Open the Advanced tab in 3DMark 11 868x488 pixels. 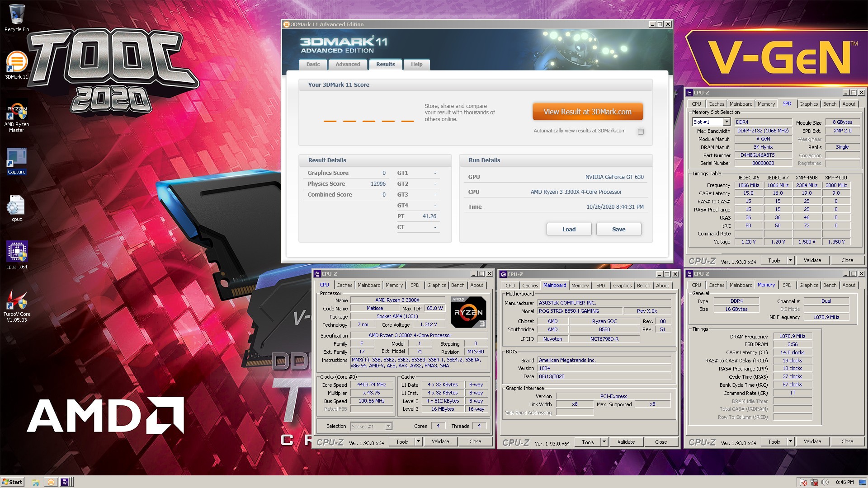tap(348, 64)
